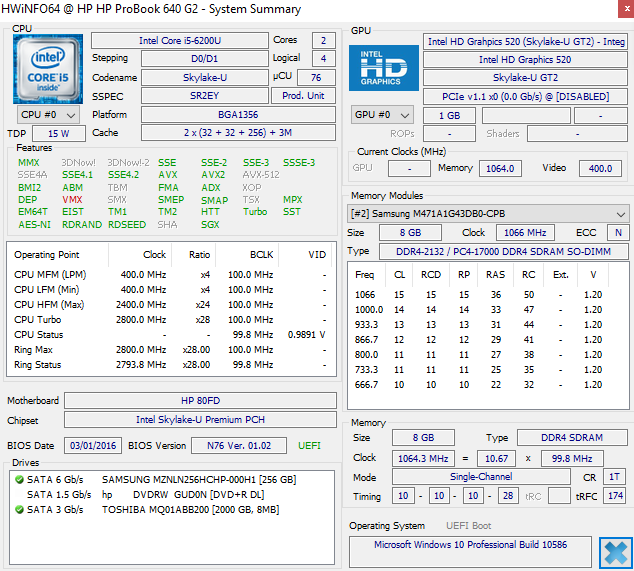Click the D0/D1 stepping field
634x571 pixels.
click(205, 59)
